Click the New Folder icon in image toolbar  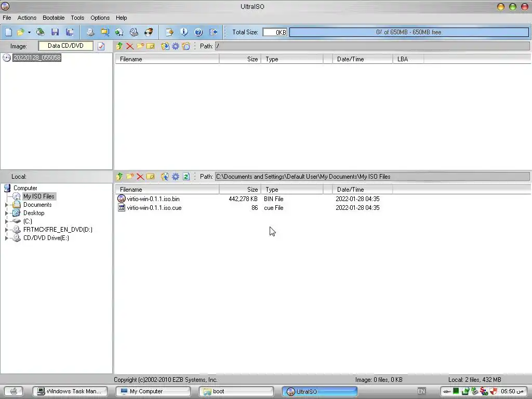[140, 46]
